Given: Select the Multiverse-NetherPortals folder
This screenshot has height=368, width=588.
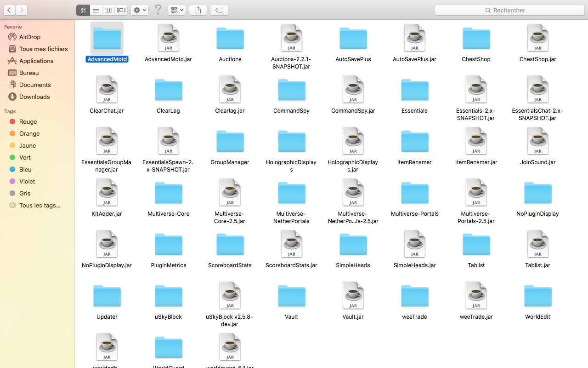Looking at the screenshot, I should click(x=292, y=193).
